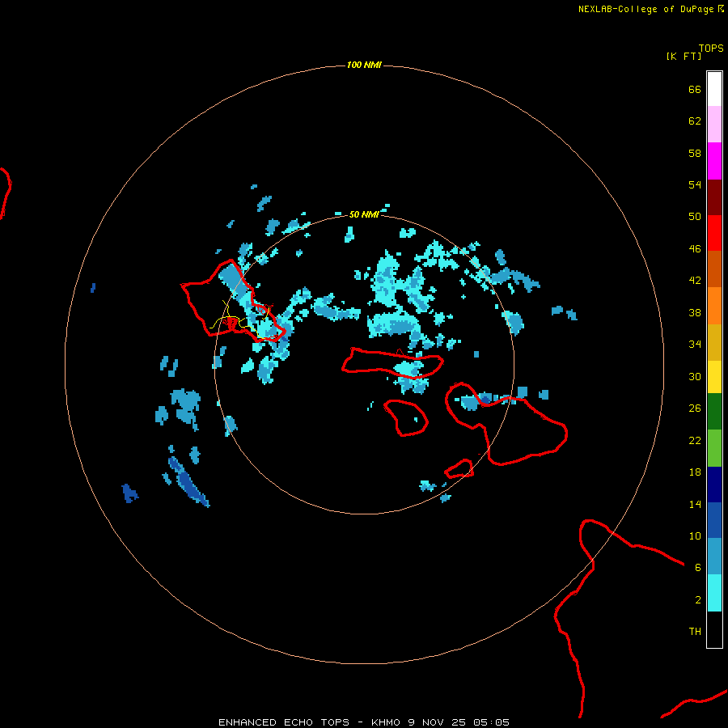Image resolution: width=728 pixels, height=728 pixels.
Task: Click the legend value 50
Action: (x=695, y=216)
